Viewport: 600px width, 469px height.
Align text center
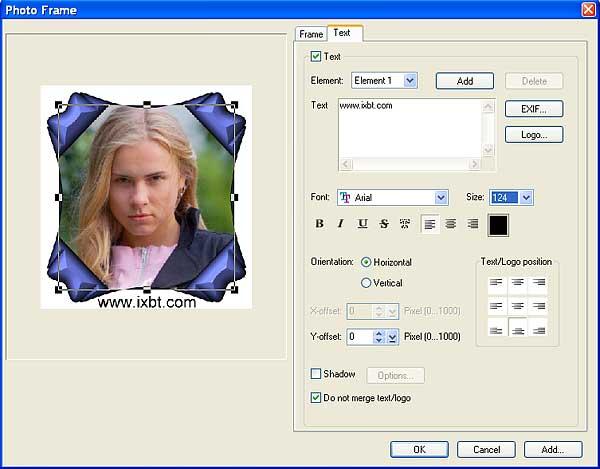(451, 224)
